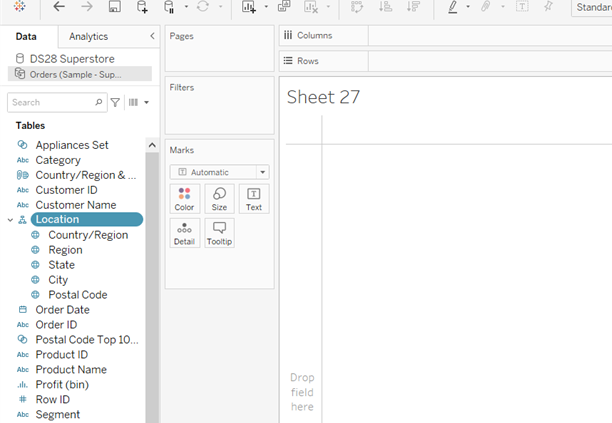Click the Save icon in toolbar
Image resolution: width=612 pixels, height=423 pixels.
114,7
